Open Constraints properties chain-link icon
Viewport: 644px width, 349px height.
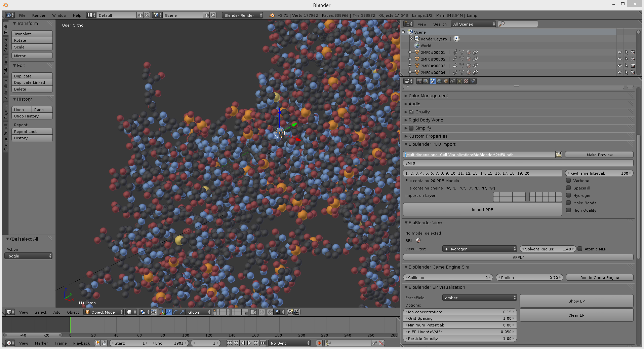(453, 81)
